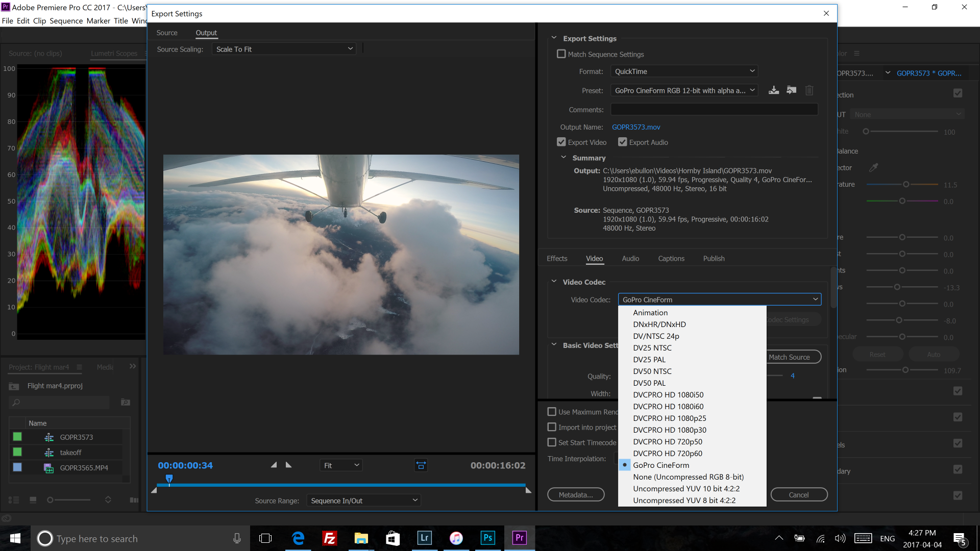This screenshot has width=980, height=551.
Task: Expand the Video Codec dropdown list
Action: [x=718, y=299]
